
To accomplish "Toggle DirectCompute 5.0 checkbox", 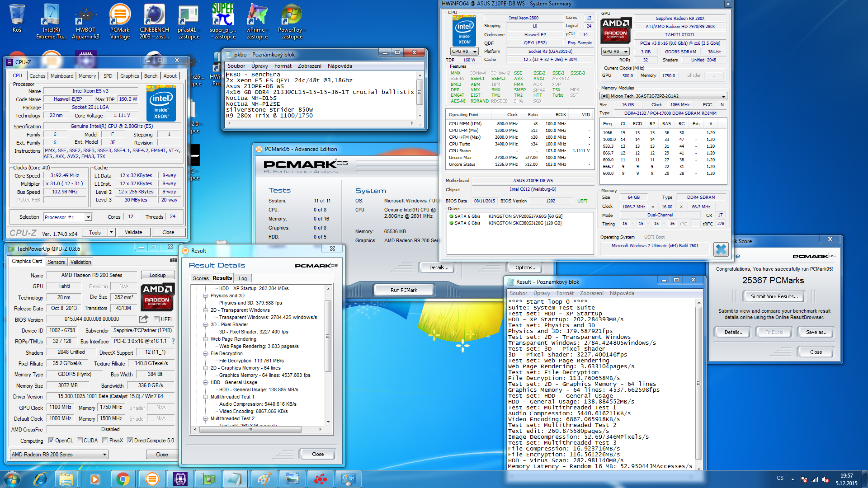I will tap(130, 441).
